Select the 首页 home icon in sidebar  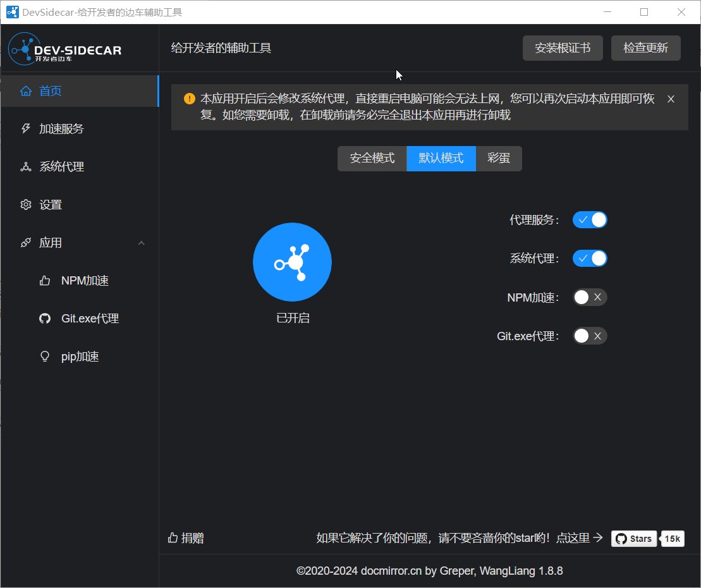(25, 90)
